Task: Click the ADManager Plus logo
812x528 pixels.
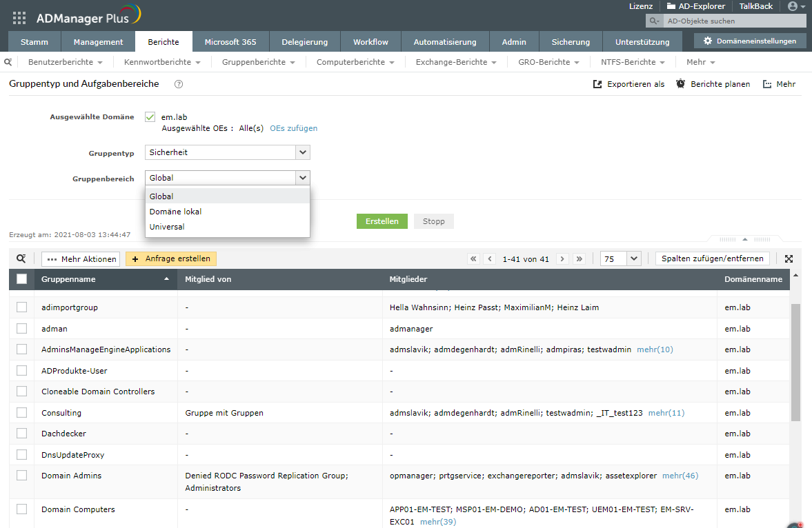Action: [88, 16]
